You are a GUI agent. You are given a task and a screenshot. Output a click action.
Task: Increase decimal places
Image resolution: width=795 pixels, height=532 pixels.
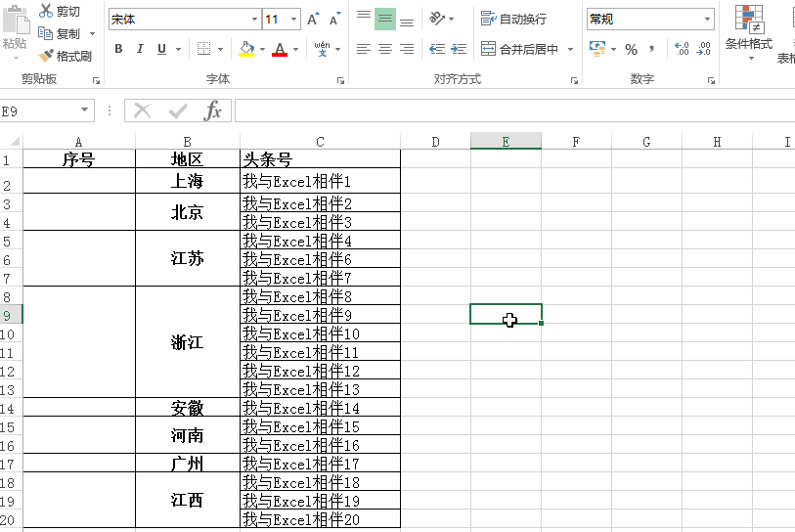(x=682, y=49)
